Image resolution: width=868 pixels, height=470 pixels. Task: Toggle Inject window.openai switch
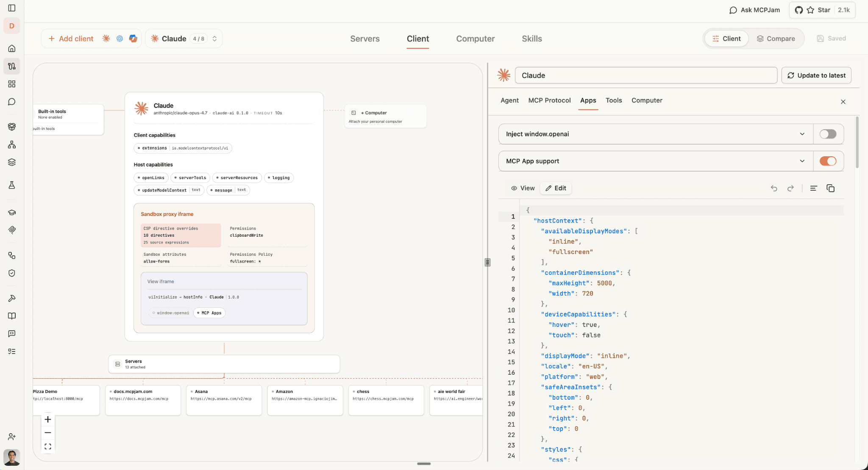tap(828, 134)
